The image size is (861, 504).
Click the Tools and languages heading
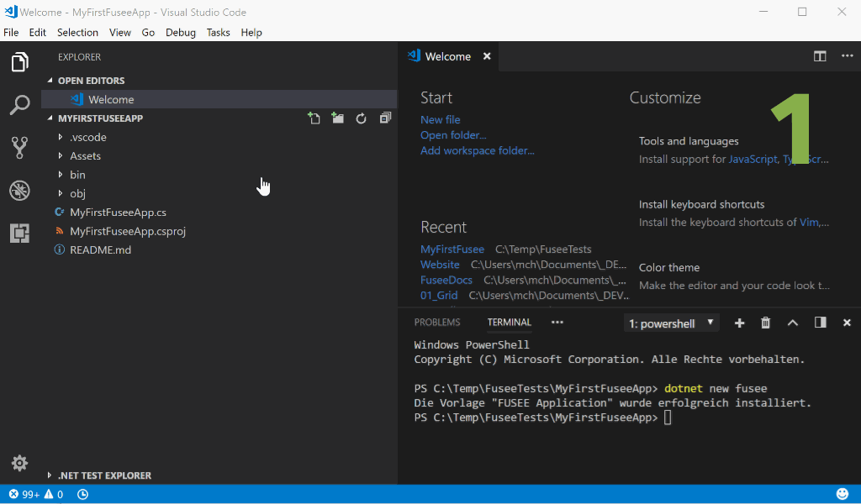(x=689, y=141)
